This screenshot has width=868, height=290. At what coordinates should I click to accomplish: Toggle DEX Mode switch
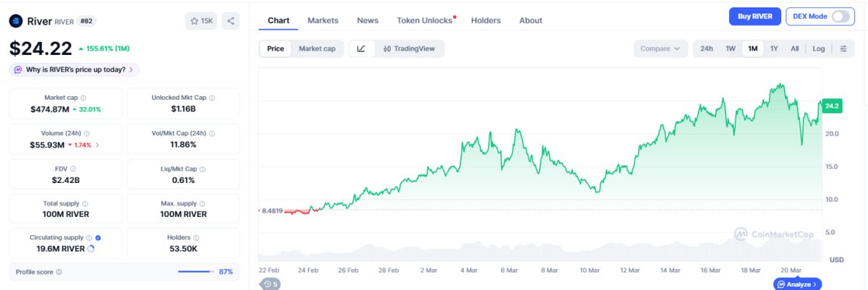coord(840,17)
